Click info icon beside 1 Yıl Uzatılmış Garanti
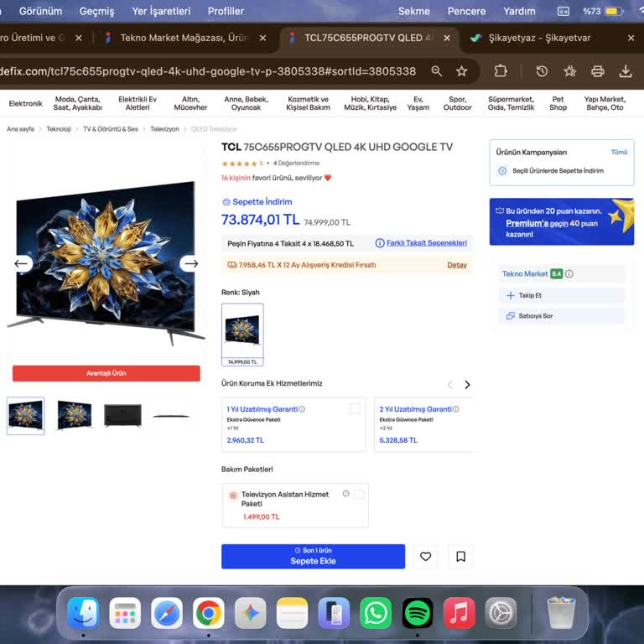The height and width of the screenshot is (644, 644). click(302, 409)
